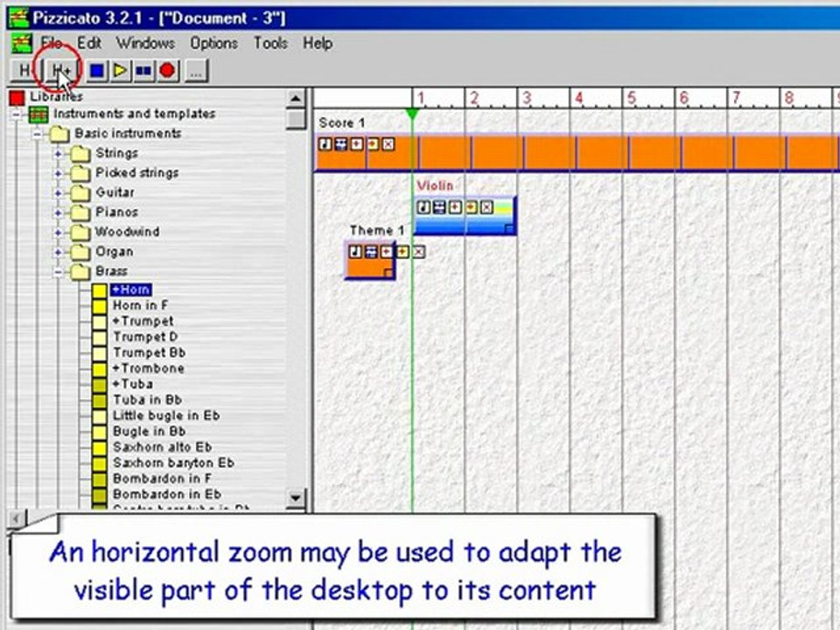
Task: Click the yellow icon on the Violin block
Action: (471, 207)
